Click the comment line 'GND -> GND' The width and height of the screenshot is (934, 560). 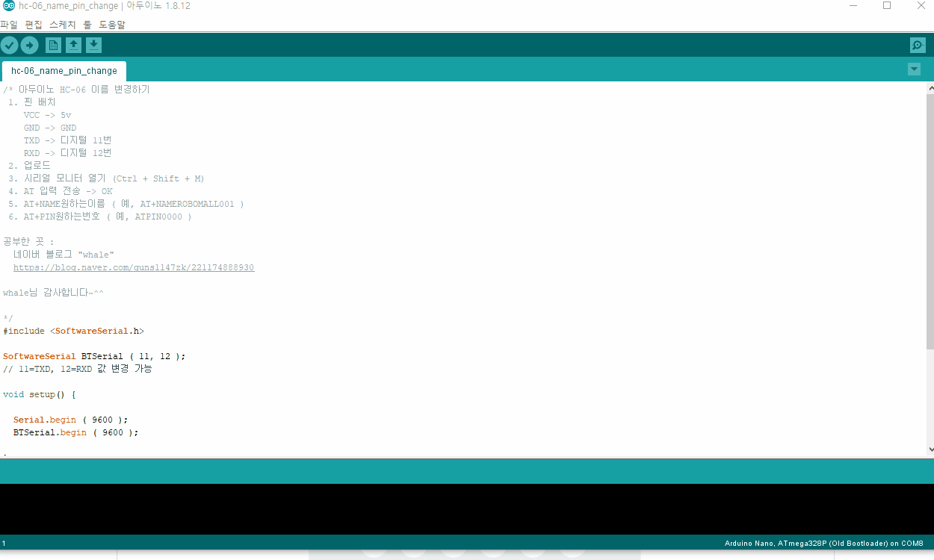coord(50,128)
